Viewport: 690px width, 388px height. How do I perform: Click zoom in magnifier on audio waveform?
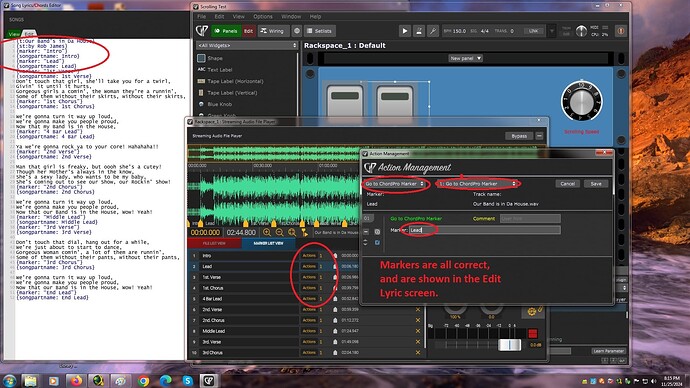pyautogui.click(x=267, y=232)
